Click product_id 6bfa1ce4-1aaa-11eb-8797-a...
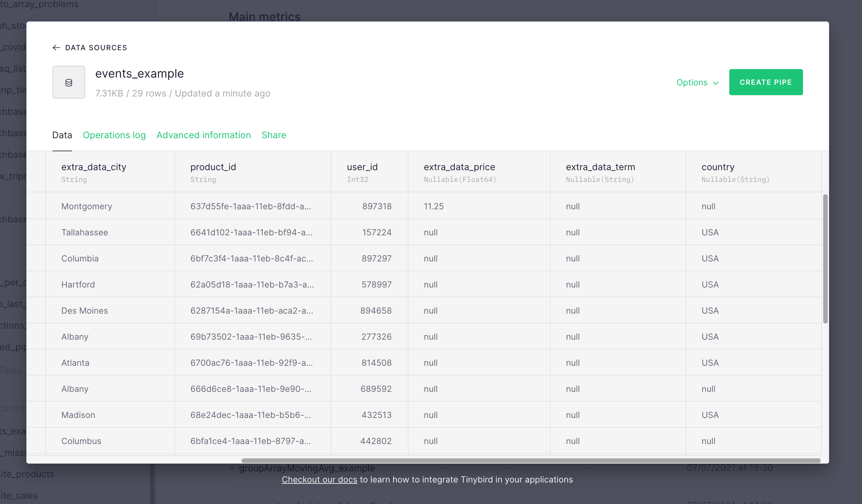The height and width of the screenshot is (504, 862). point(250,441)
